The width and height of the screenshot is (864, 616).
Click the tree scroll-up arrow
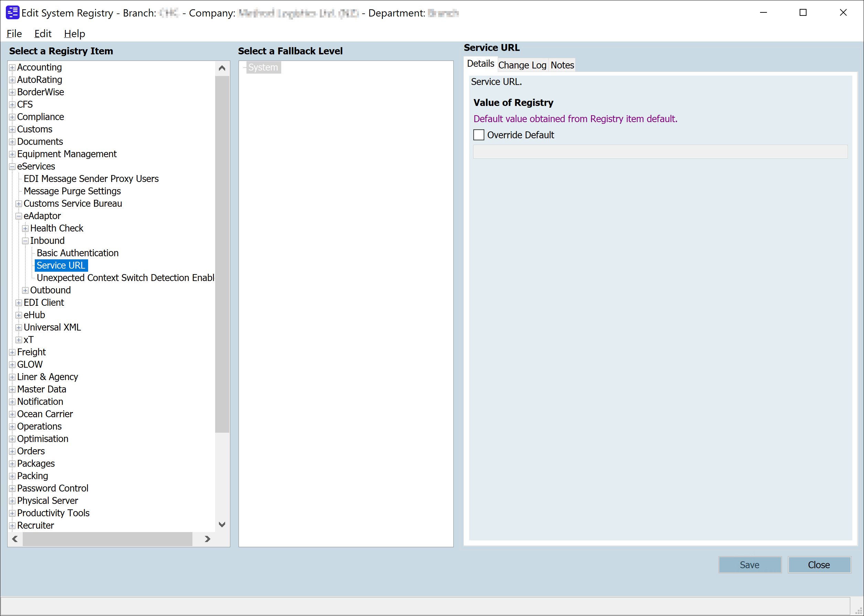tap(222, 68)
